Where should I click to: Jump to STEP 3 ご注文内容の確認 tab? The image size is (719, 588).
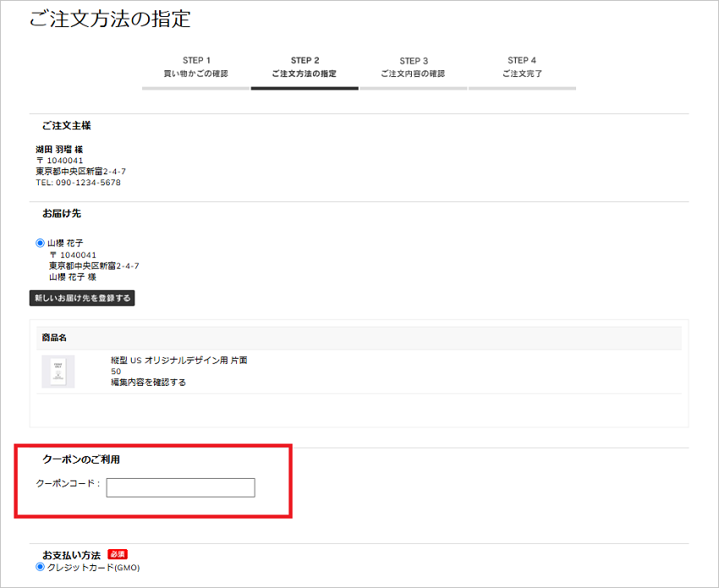pos(413,69)
